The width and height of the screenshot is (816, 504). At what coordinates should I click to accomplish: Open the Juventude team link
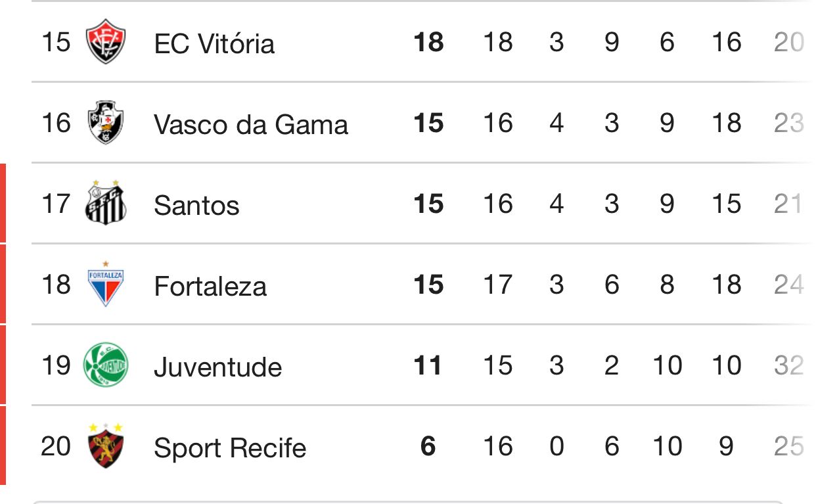click(218, 367)
